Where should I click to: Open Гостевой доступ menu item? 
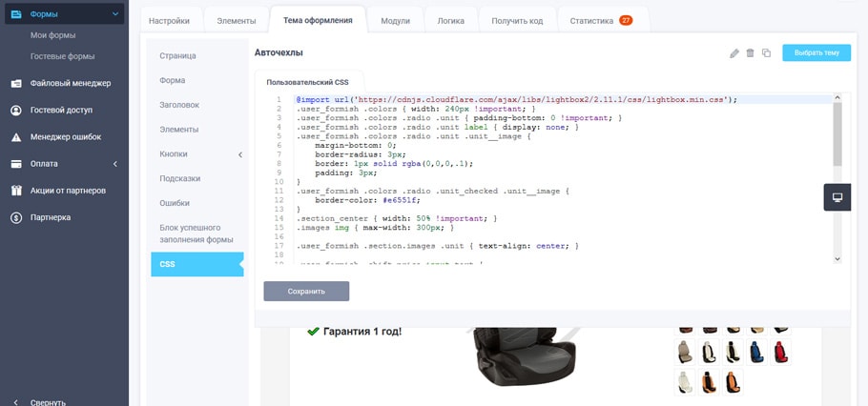click(x=61, y=110)
